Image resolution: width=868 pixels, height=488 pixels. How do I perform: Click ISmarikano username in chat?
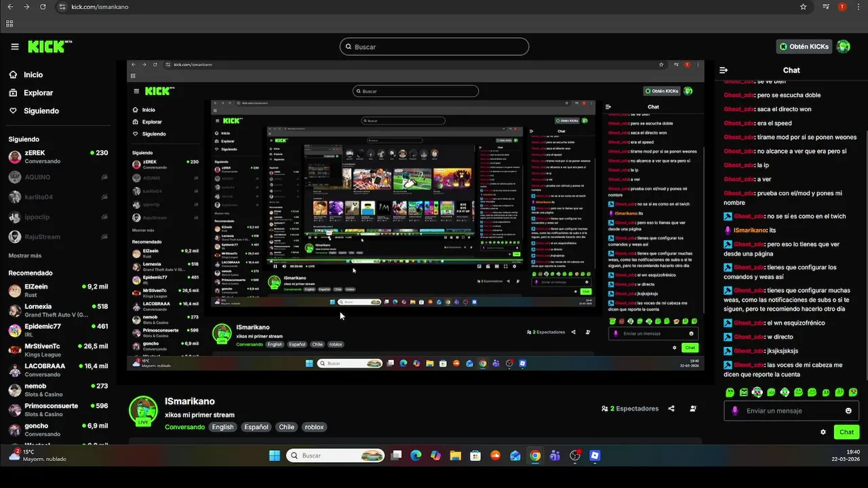point(749,230)
